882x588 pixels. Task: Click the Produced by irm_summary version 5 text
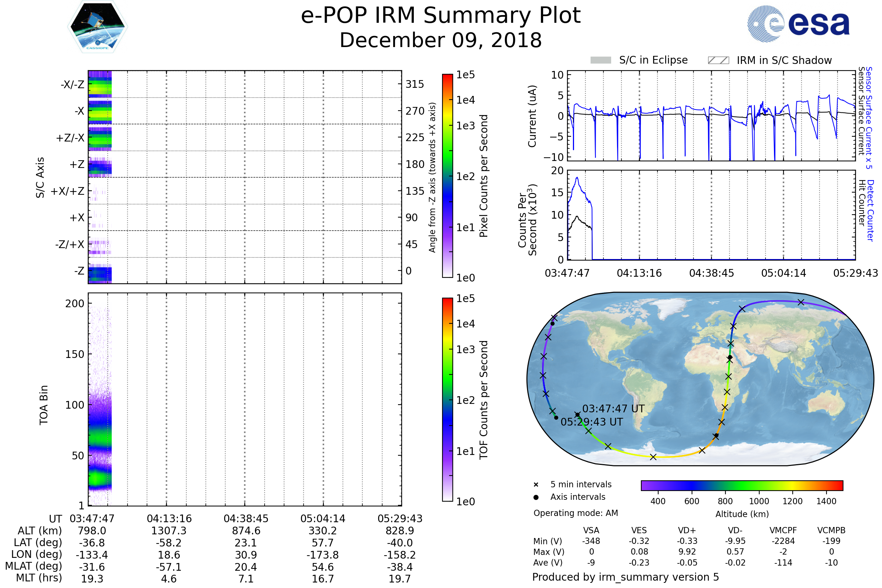[625, 577]
